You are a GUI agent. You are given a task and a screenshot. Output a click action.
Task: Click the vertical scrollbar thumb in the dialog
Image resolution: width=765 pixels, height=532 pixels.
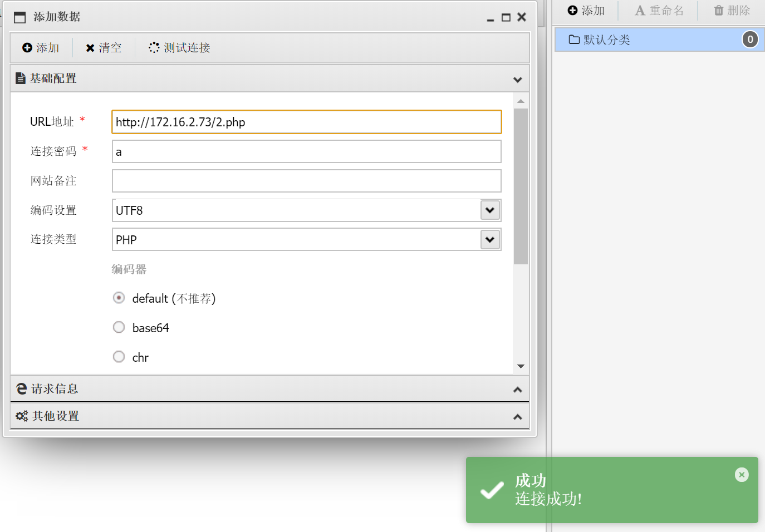(x=521, y=186)
